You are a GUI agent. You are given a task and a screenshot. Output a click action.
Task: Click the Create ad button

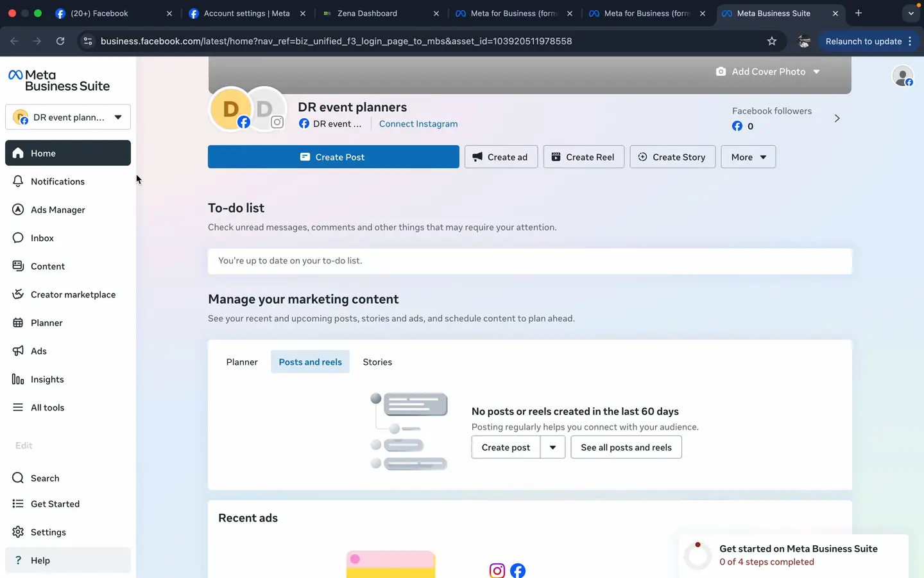[x=501, y=157]
